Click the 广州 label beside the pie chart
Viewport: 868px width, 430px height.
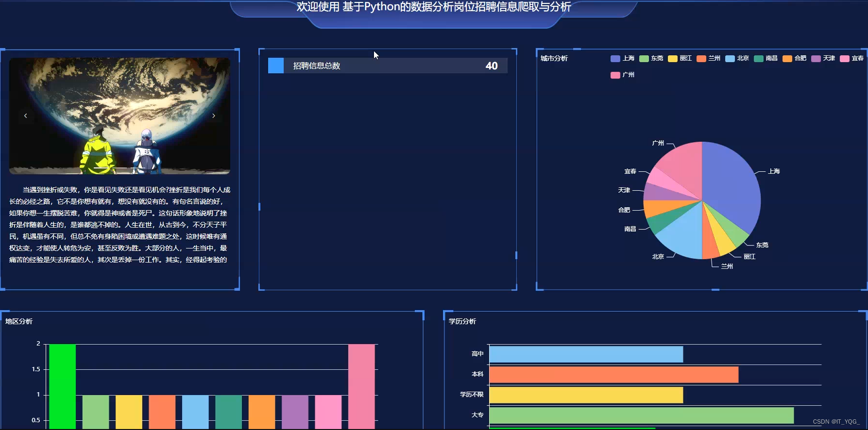[658, 143]
